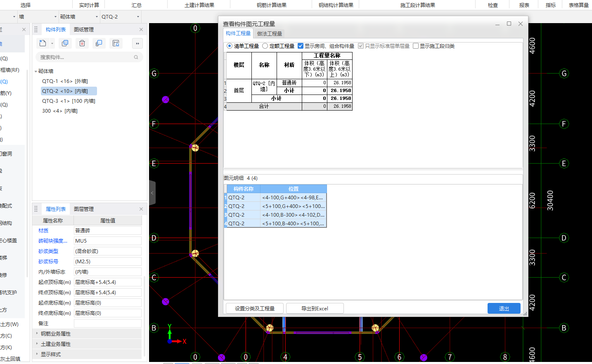Select row <4-100,G+400> in 图元明细

pos(277,198)
